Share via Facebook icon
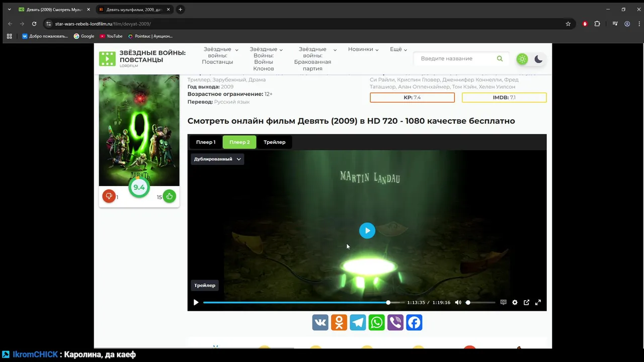 coord(414,322)
